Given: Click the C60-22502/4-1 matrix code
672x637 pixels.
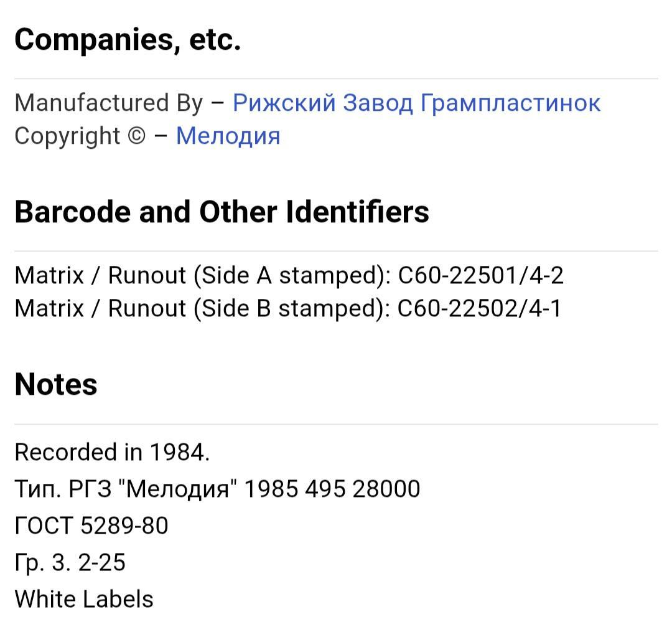Looking at the screenshot, I should 479,308.
